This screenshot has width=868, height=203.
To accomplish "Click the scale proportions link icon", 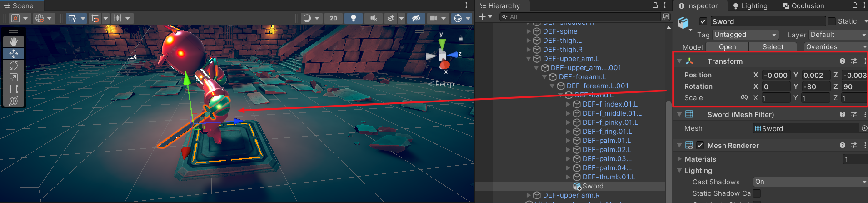I will 744,98.
